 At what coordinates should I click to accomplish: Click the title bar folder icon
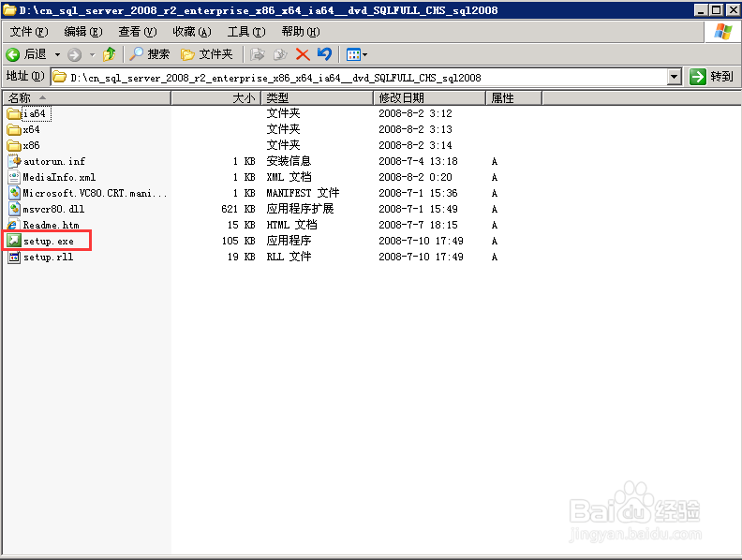click(9, 10)
